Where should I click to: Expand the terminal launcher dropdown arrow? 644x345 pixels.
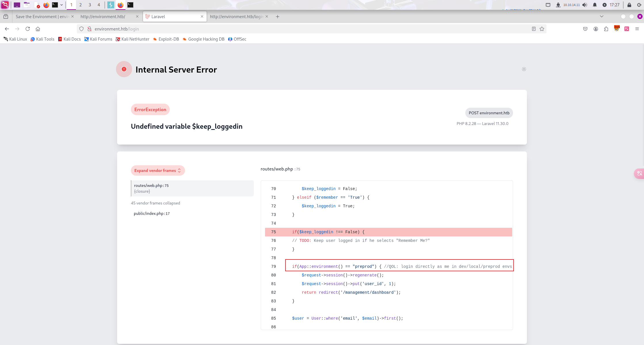coord(62,5)
